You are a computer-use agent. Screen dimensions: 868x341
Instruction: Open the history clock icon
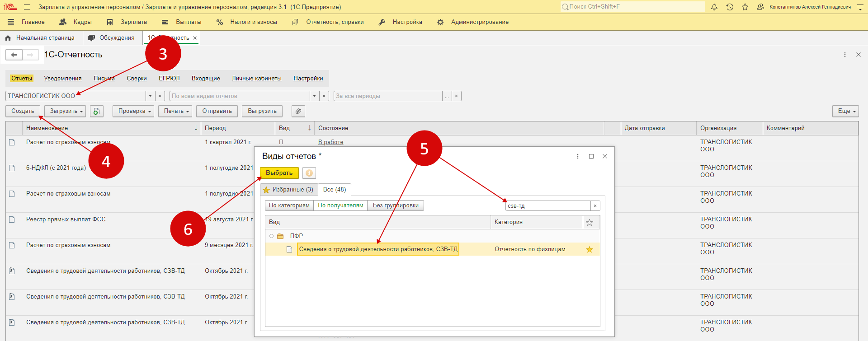730,7
